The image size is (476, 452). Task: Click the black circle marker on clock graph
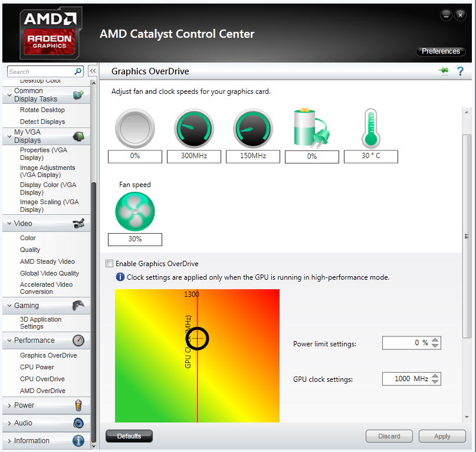198,338
